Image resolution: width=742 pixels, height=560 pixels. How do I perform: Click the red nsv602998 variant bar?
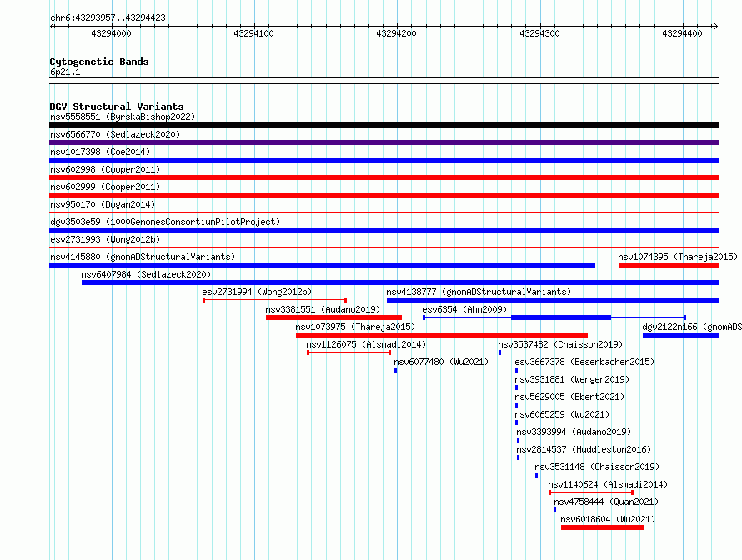click(384, 177)
